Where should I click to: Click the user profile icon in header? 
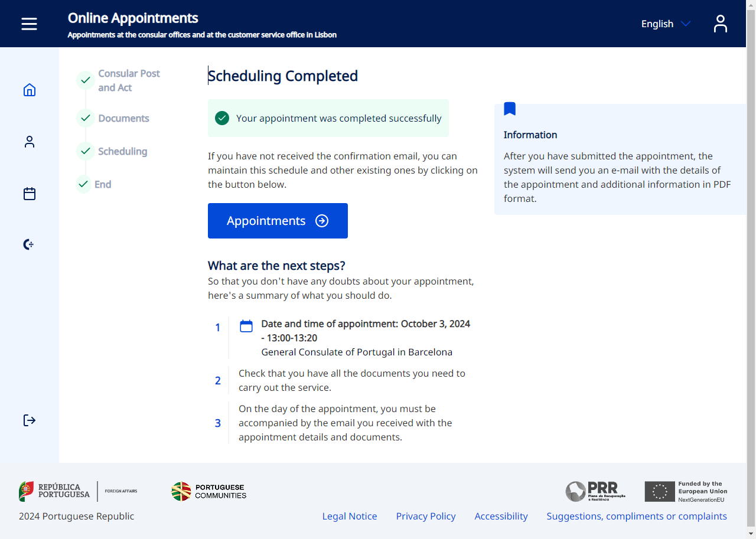(720, 24)
